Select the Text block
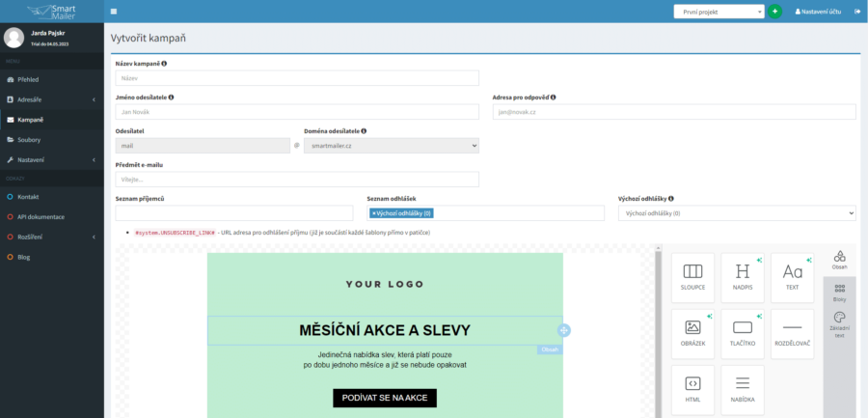Image resolution: width=868 pixels, height=418 pixels. point(792,278)
